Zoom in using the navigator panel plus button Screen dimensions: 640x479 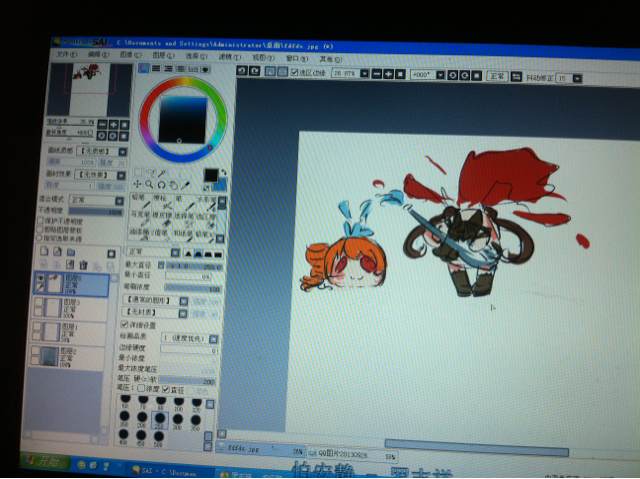(114, 124)
